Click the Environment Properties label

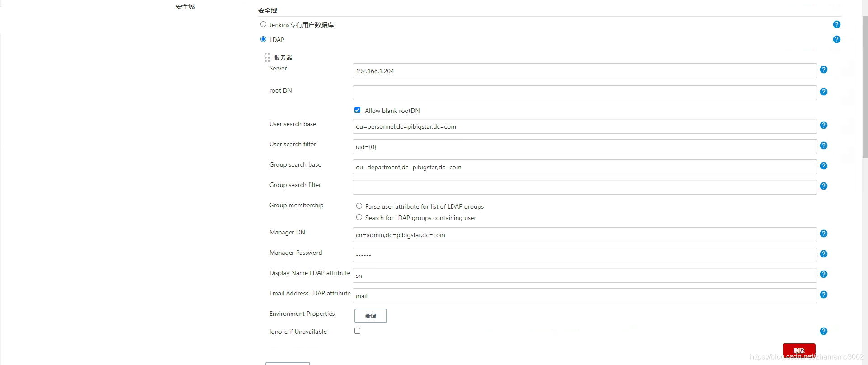click(302, 314)
